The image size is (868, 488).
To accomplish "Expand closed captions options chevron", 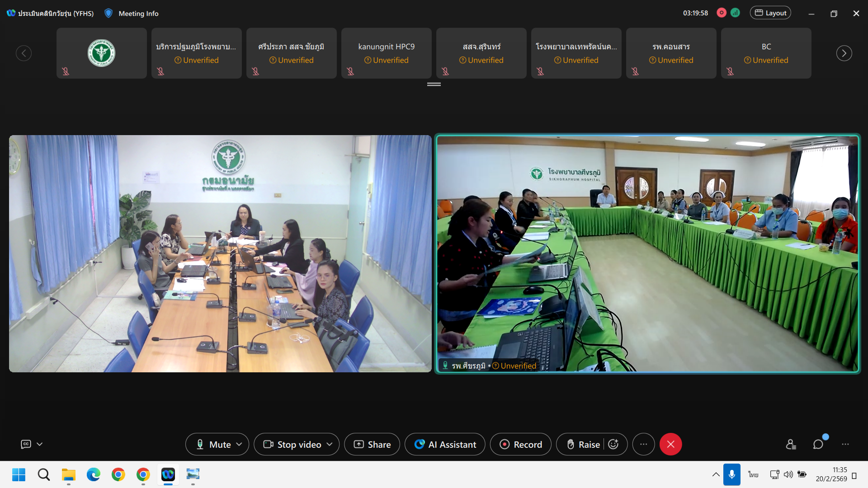I will (40, 444).
